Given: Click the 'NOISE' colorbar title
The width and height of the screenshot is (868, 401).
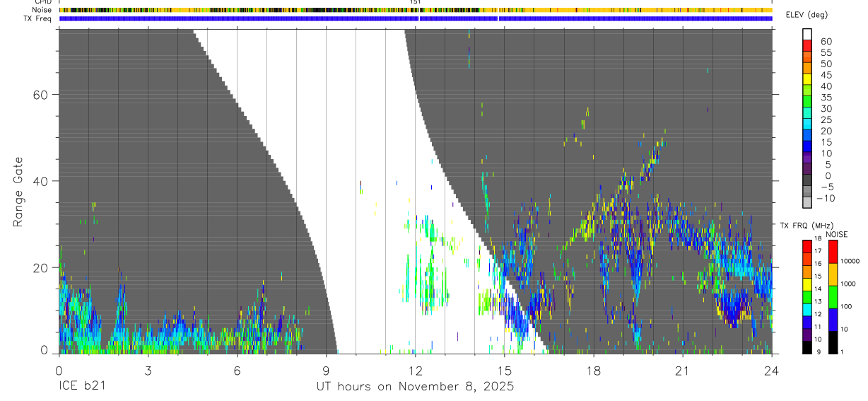Looking at the screenshot, I should [836, 234].
